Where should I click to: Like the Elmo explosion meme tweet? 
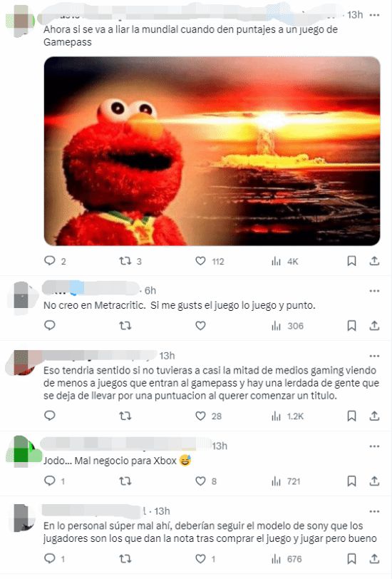point(200,261)
